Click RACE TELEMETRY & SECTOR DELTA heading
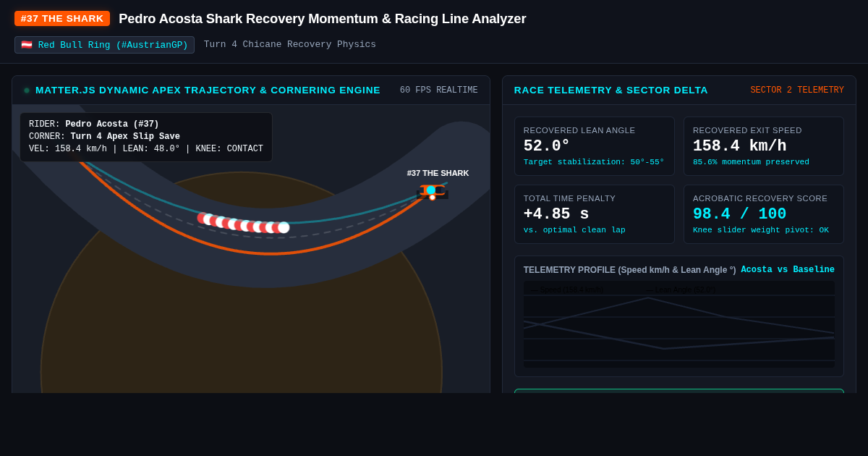The width and height of the screenshot is (868, 456). (611, 90)
